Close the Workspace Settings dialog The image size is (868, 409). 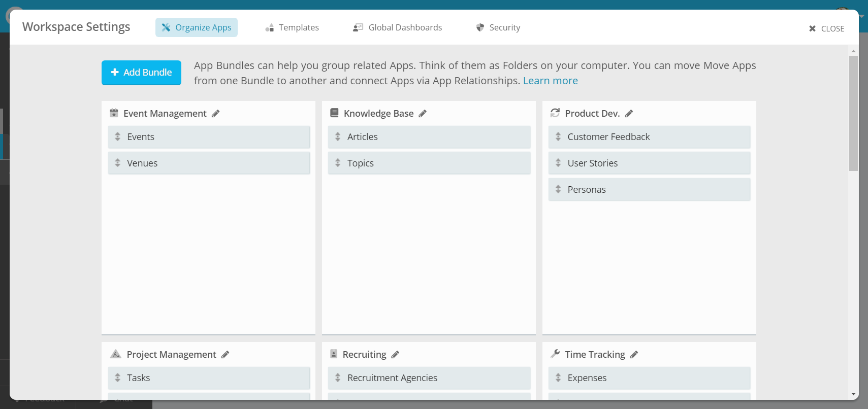pyautogui.click(x=826, y=29)
